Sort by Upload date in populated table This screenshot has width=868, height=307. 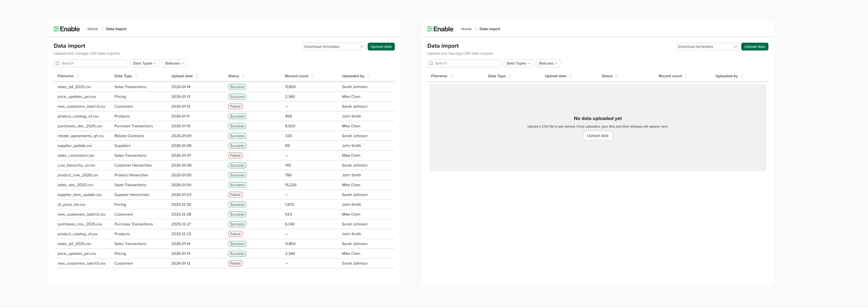pyautogui.click(x=197, y=76)
